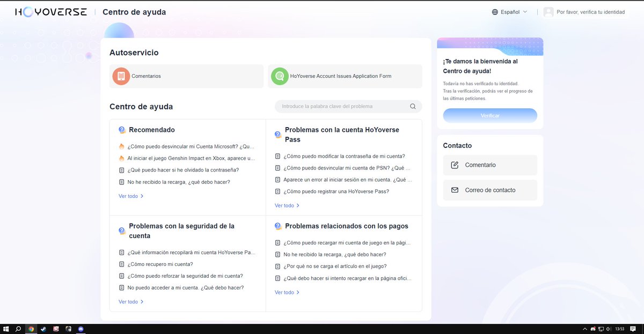Open 'No he recibido la recarga' under Recomendado
Viewport: 644px width, 334px height.
click(179, 182)
